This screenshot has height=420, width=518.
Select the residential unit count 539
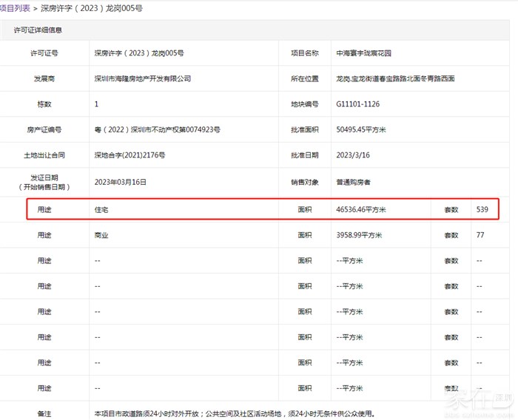tap(482, 210)
